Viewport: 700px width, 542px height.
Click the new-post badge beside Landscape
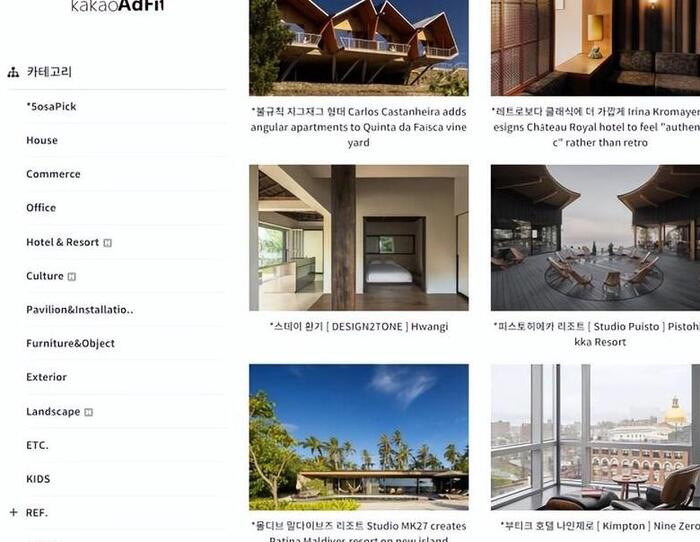[89, 412]
